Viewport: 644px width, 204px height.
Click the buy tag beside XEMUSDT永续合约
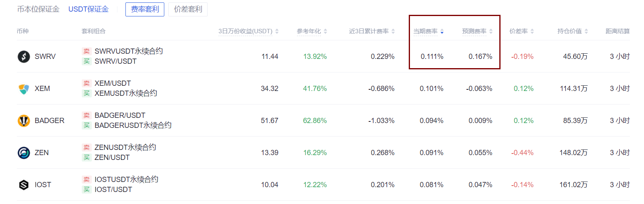coord(87,93)
